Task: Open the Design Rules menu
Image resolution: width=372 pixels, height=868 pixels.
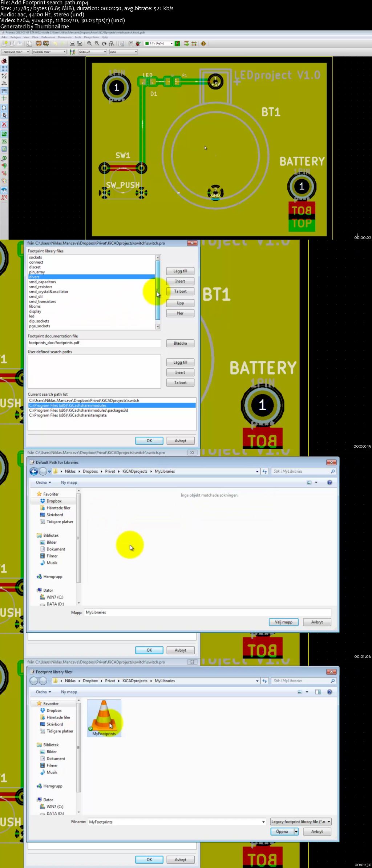Action: pos(91,37)
